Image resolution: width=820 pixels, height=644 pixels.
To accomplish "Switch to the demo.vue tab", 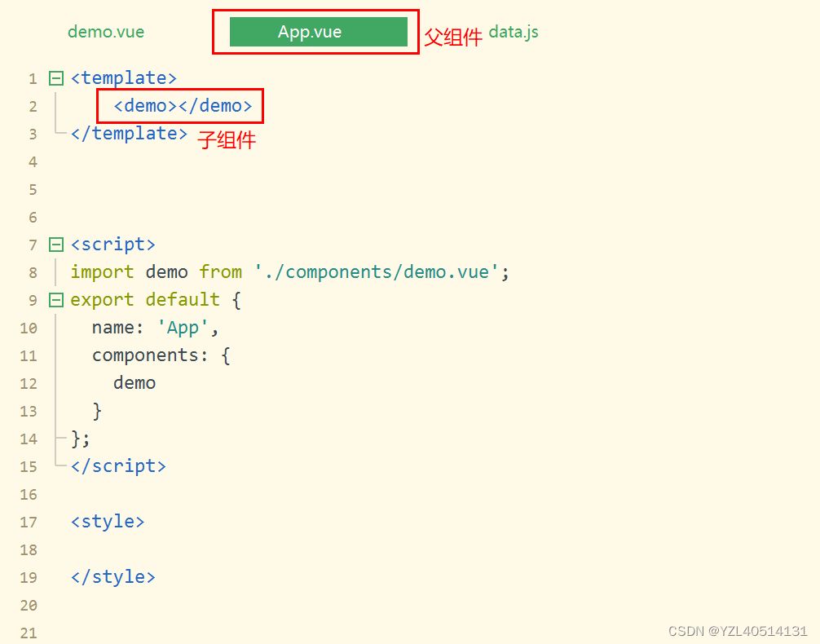I will point(106,32).
